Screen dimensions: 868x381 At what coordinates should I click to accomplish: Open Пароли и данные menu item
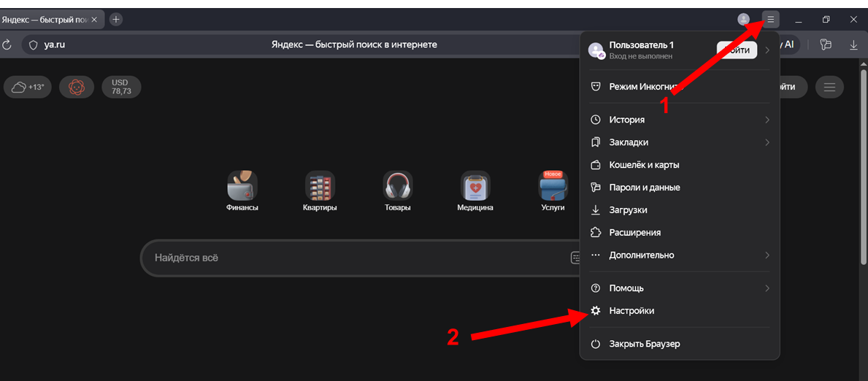(644, 188)
